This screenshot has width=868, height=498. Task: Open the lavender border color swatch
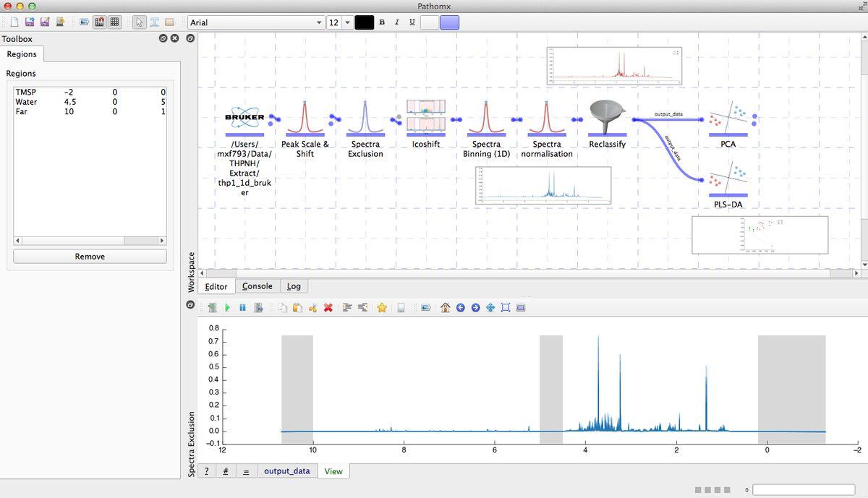pyautogui.click(x=449, y=22)
